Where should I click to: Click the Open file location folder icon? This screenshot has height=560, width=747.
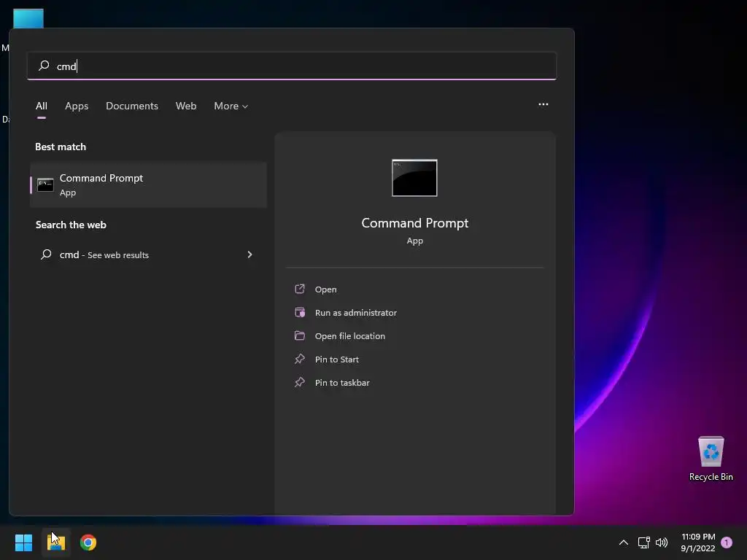tap(300, 335)
